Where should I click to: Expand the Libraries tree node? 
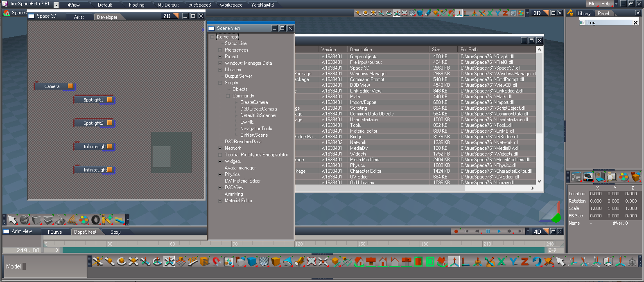220,70
